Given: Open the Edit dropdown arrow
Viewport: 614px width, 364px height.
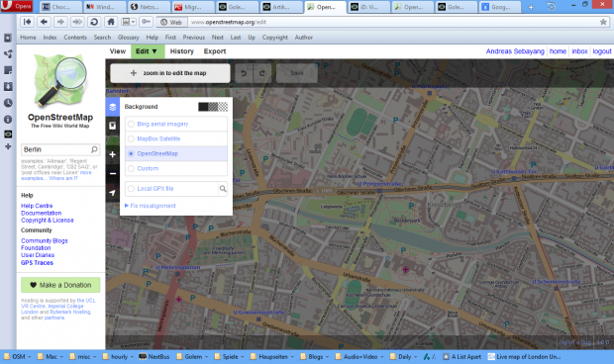Looking at the screenshot, I should [x=154, y=51].
